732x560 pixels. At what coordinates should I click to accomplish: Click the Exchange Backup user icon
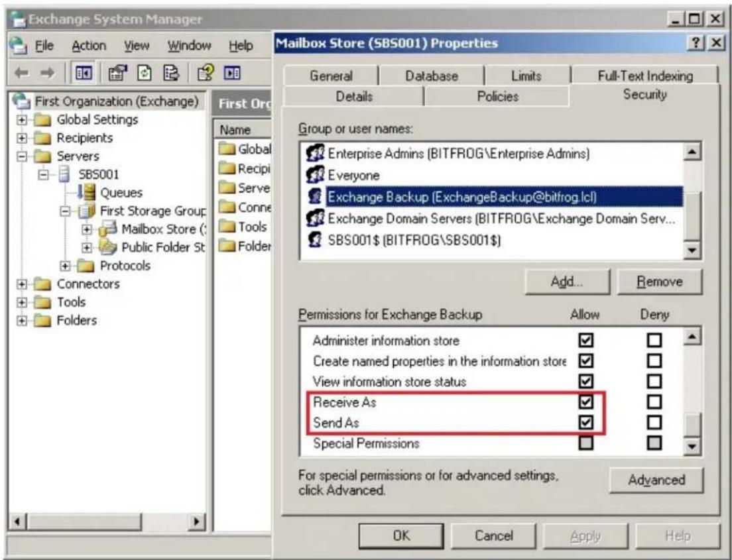click(x=315, y=196)
